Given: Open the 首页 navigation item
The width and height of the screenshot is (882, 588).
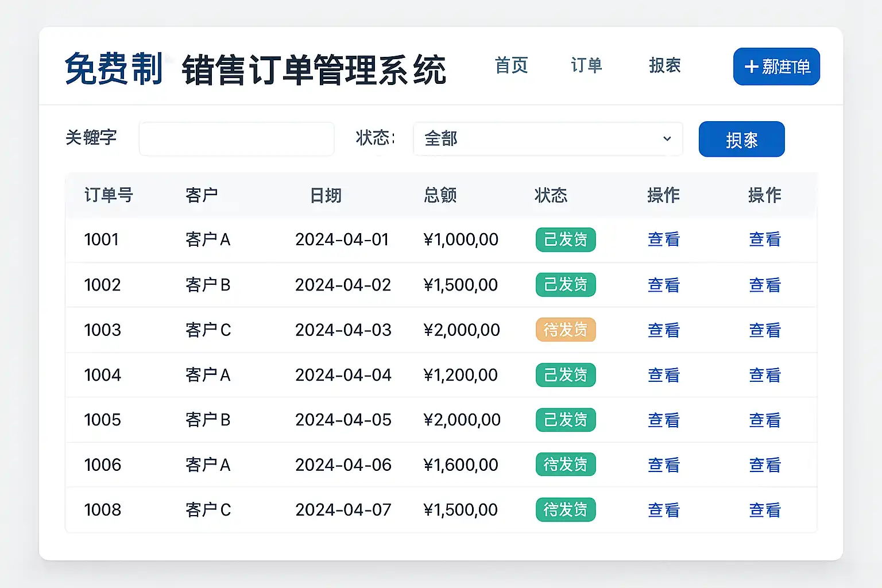Looking at the screenshot, I should [x=511, y=65].
